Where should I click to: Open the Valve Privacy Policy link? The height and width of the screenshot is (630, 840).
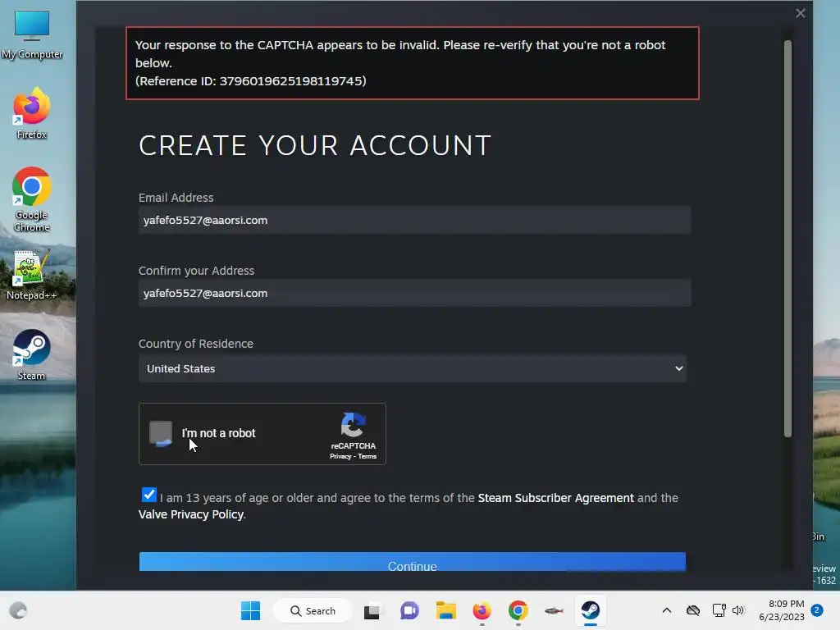pyautogui.click(x=191, y=514)
